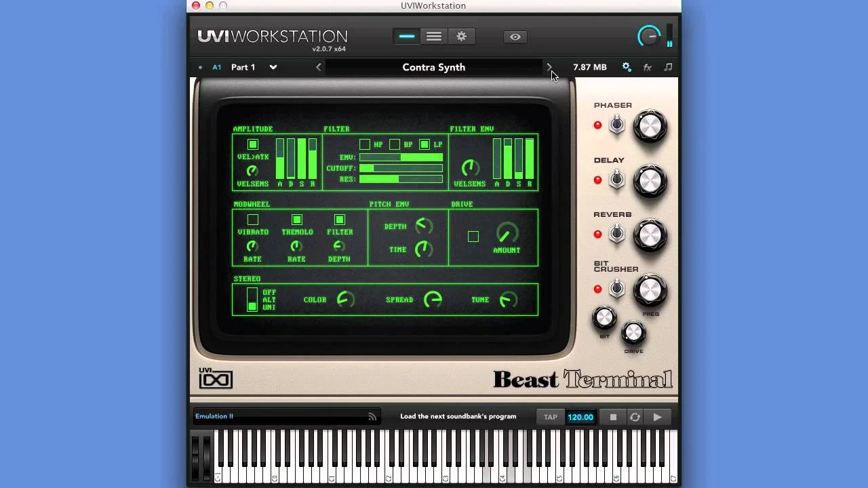Open the fx panel icon

(x=648, y=67)
